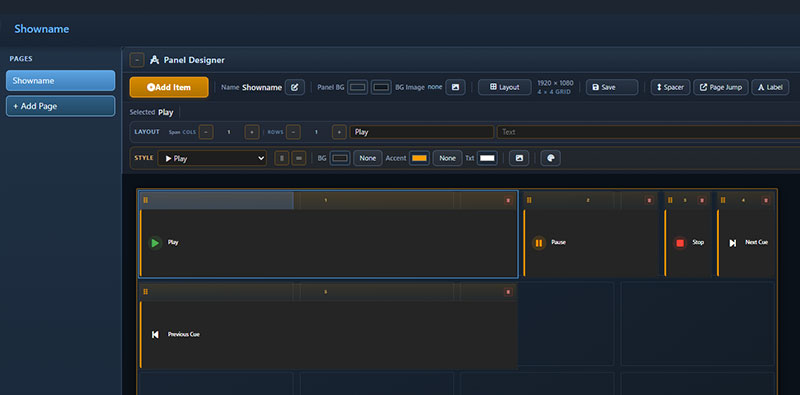This screenshot has width=800, height=395.
Task: Open the white Txt color swatch
Action: click(x=487, y=158)
